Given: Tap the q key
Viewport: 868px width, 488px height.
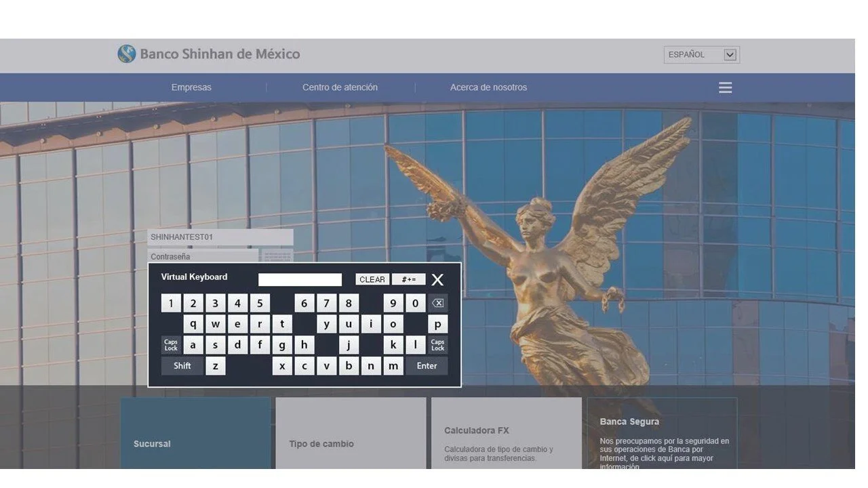Looking at the screenshot, I should pos(193,324).
